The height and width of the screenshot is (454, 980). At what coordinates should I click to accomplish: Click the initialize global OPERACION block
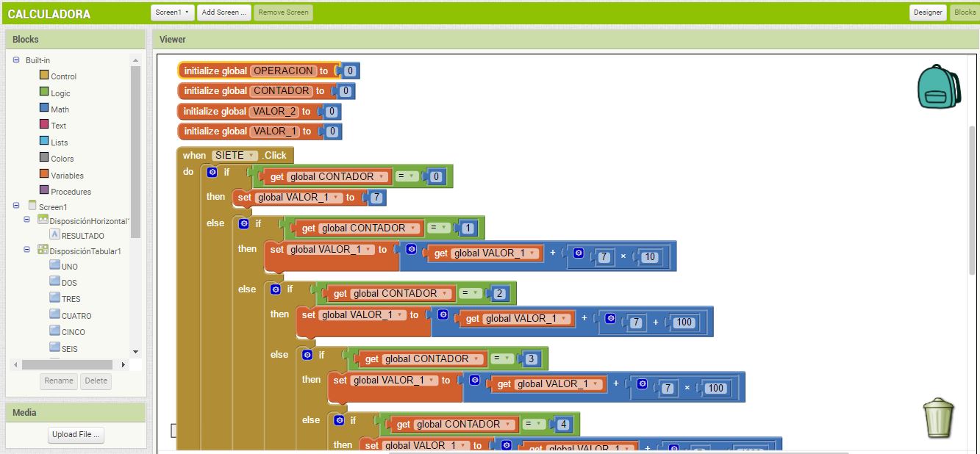216,71
